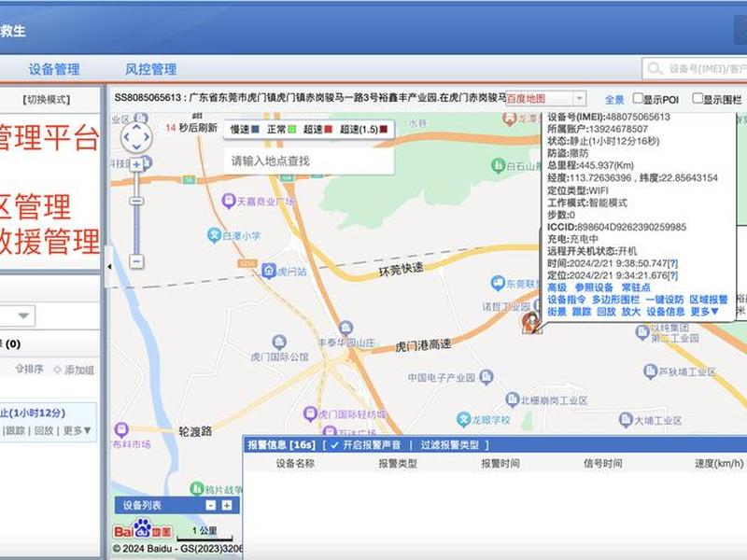Open 常驻点 in the device popup

pos(636,287)
